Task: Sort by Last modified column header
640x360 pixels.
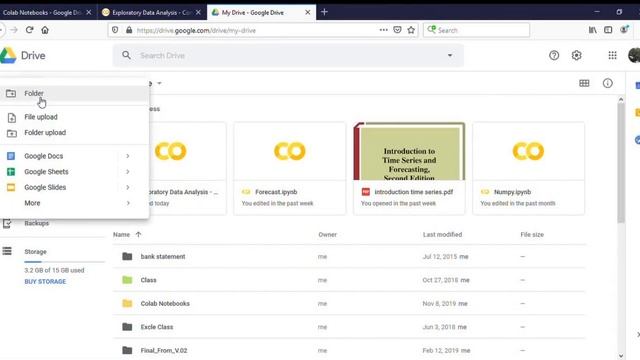Action: pos(442,235)
